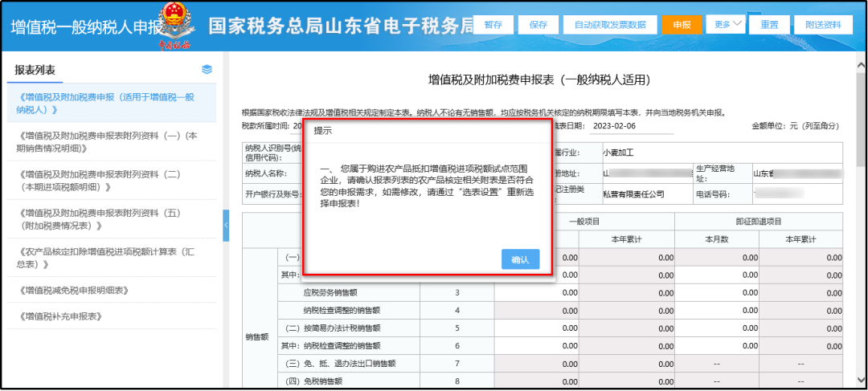
Task: Click the 私营有限责任公司 registration type
Action: click(x=633, y=194)
